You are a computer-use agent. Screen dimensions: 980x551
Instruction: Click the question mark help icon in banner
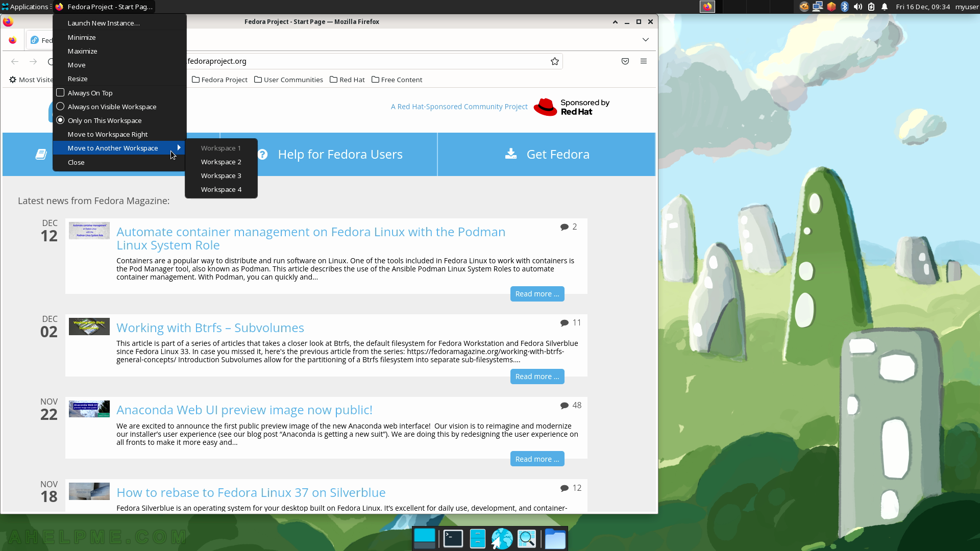(262, 154)
